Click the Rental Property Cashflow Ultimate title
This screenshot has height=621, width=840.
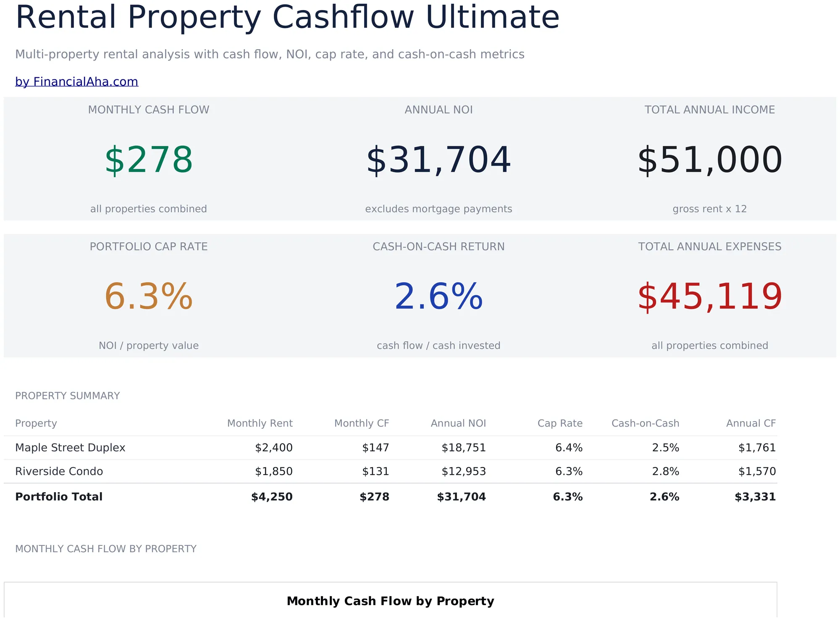[287, 17]
